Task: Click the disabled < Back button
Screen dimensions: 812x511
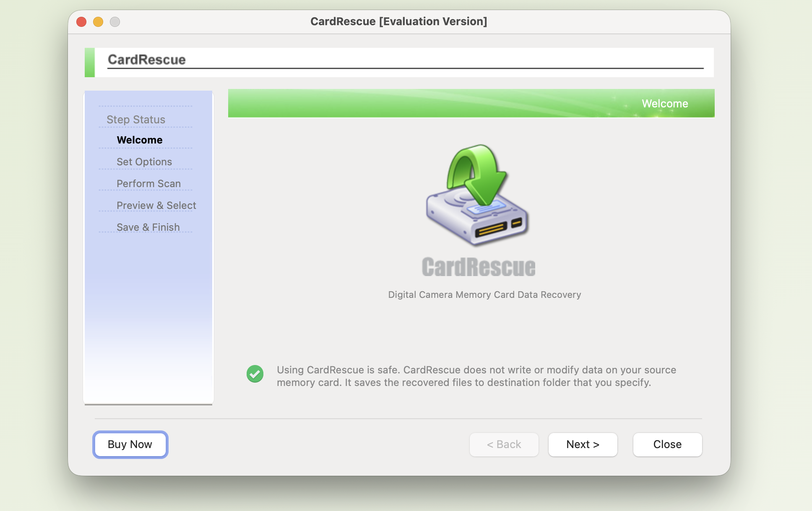Action: point(504,444)
